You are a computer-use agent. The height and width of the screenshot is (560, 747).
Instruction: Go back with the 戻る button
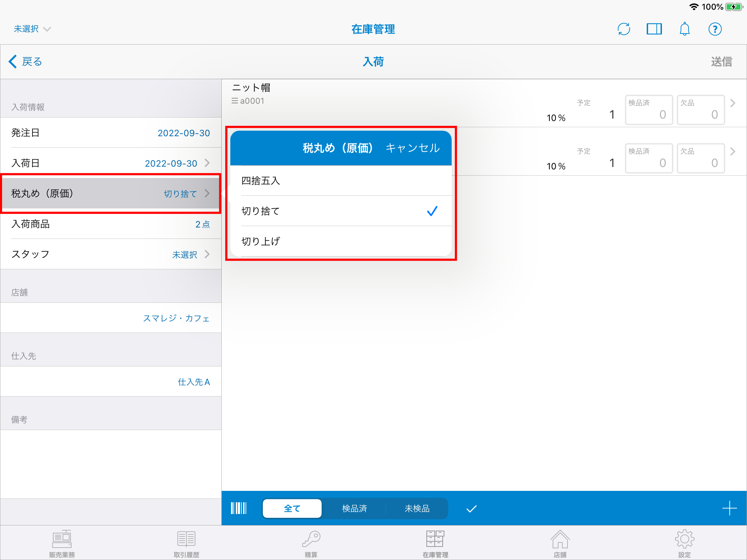tap(26, 62)
